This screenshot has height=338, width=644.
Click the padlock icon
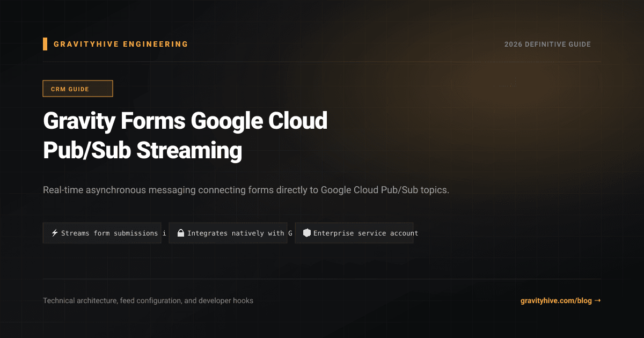tap(181, 233)
